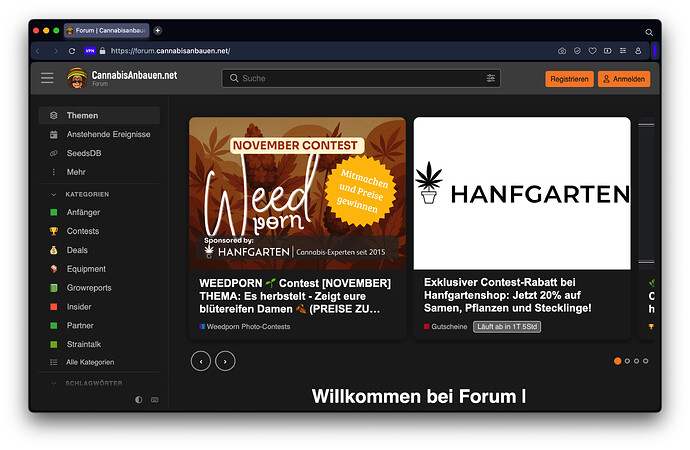Click the Registrieren button
This screenshot has height=450, width=690.
point(569,79)
